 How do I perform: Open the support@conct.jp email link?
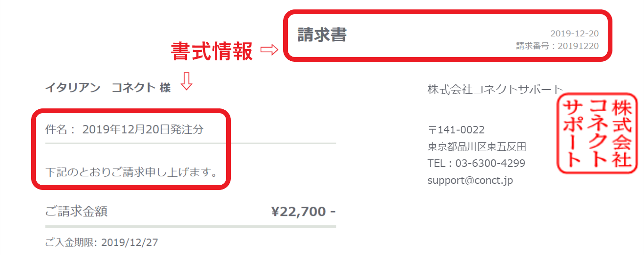click(470, 181)
